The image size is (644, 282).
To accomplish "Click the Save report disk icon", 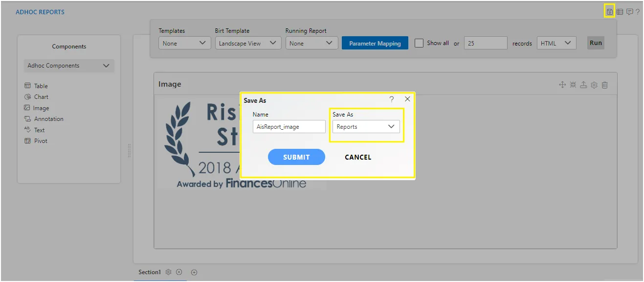I will point(609,12).
